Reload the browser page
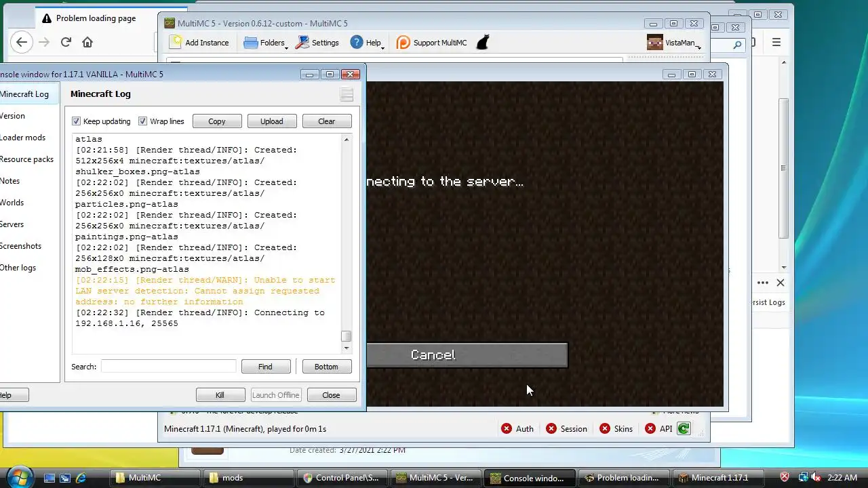The height and width of the screenshot is (488, 868). [x=66, y=42]
